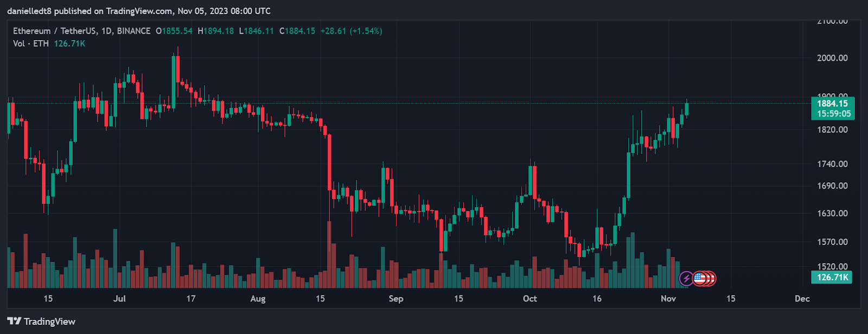Screen dimensions: 868x334
Task: Click the 1570.00 price scale label
Action: [832, 242]
